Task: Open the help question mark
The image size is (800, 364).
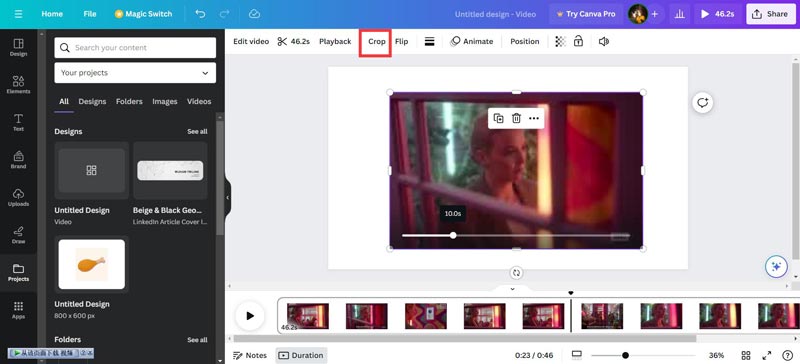Action: (787, 355)
